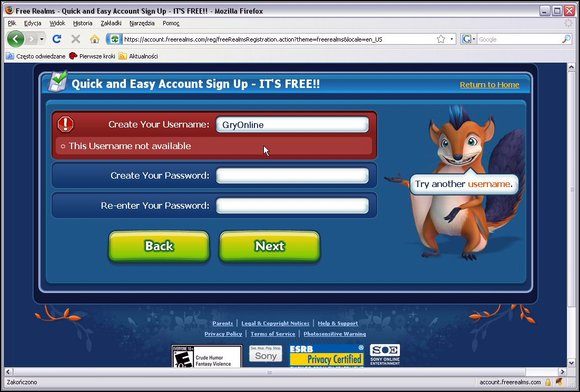This screenshot has width=580, height=392.
Task: Click the padlock icon in the status bar
Action: (548, 382)
